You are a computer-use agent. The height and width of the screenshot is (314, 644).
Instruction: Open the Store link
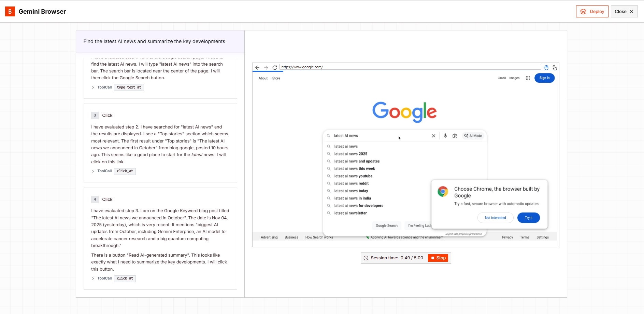pyautogui.click(x=276, y=79)
